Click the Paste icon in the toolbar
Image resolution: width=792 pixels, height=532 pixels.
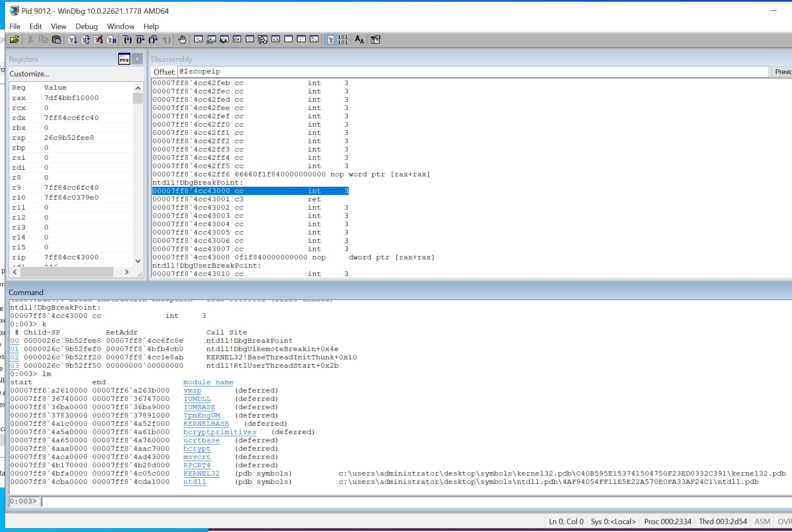tap(56, 39)
